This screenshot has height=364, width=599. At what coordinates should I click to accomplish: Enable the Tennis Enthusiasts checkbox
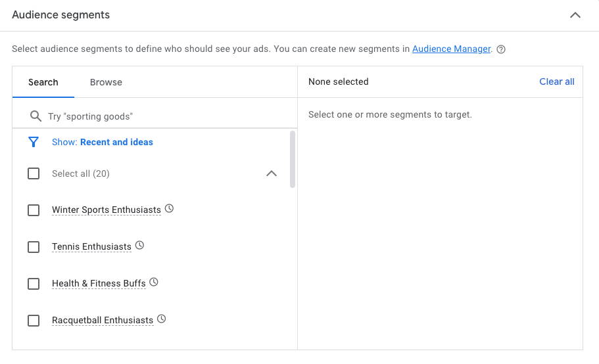point(34,247)
